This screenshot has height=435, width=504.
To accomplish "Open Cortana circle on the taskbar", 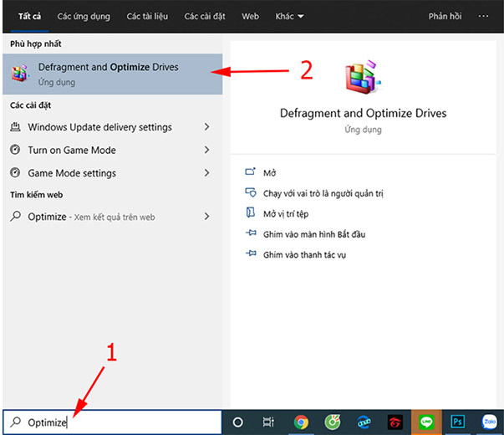I will 238,422.
